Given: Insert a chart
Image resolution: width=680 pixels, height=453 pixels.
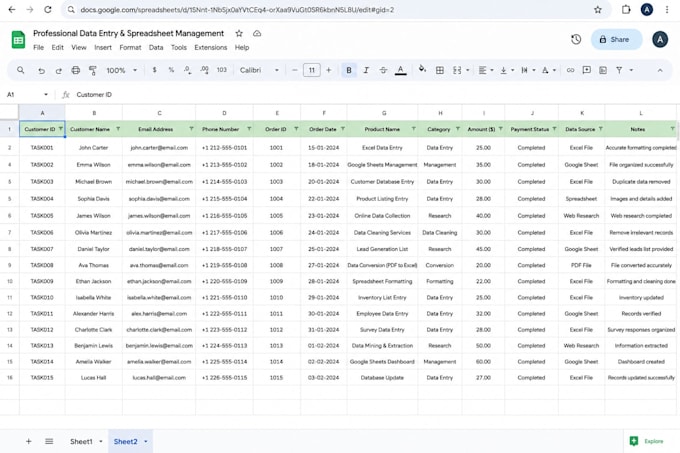Looking at the screenshot, I should click(x=603, y=70).
